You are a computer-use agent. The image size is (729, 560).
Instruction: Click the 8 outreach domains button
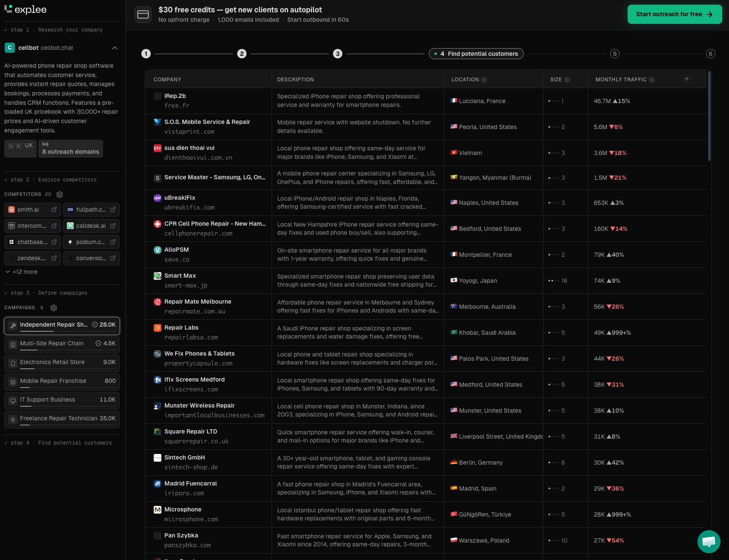click(x=71, y=149)
